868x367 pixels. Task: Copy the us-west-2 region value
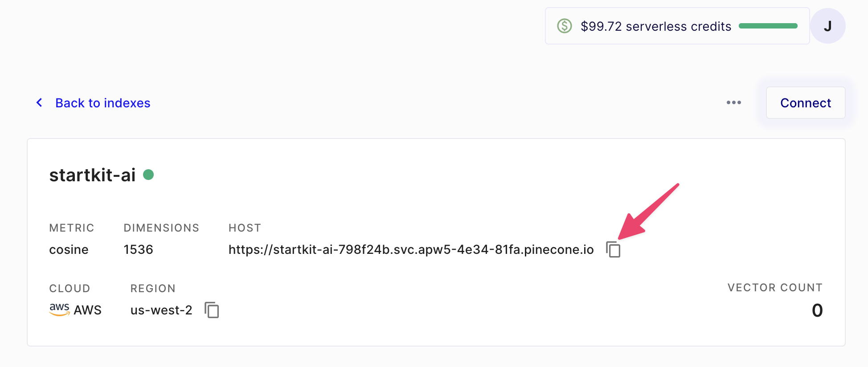(212, 310)
